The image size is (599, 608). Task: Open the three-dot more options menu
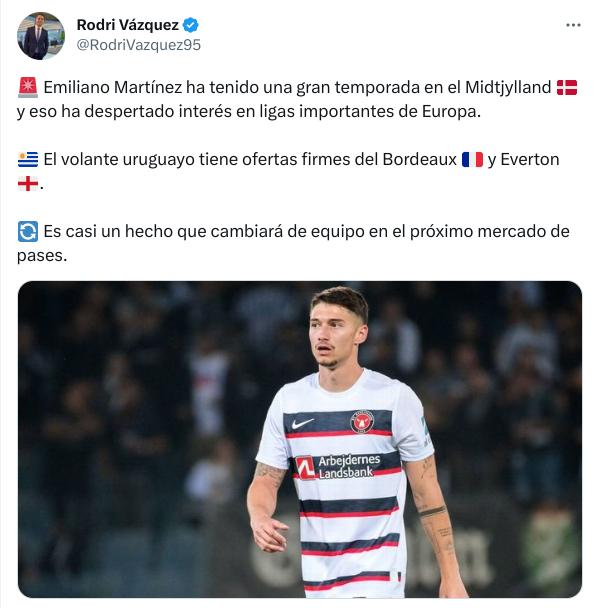point(573,25)
